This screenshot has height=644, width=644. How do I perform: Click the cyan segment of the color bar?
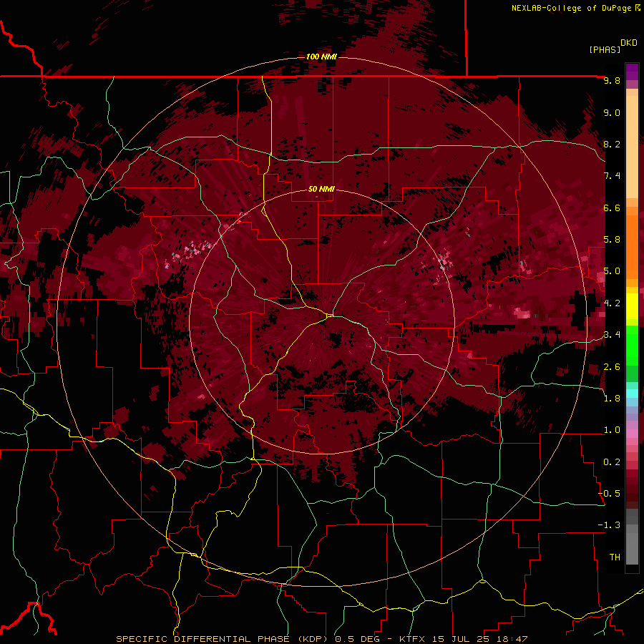point(632,393)
